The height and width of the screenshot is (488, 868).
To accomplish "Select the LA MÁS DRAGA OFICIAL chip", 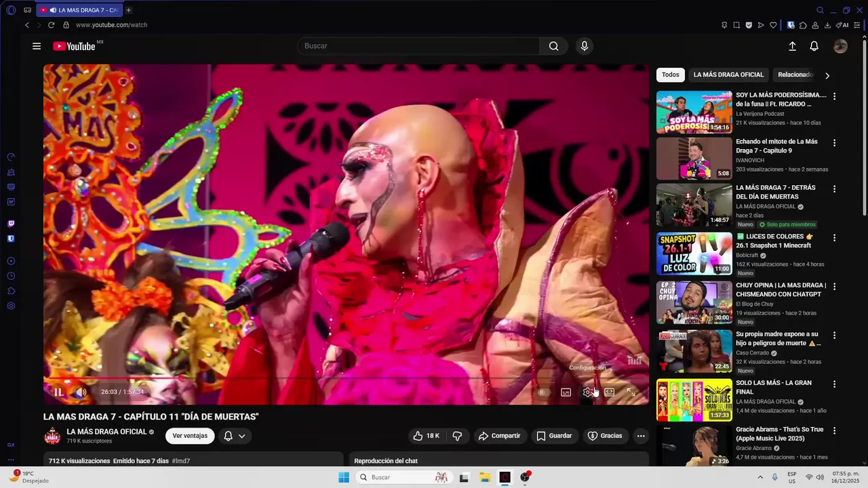I will pyautogui.click(x=728, y=75).
